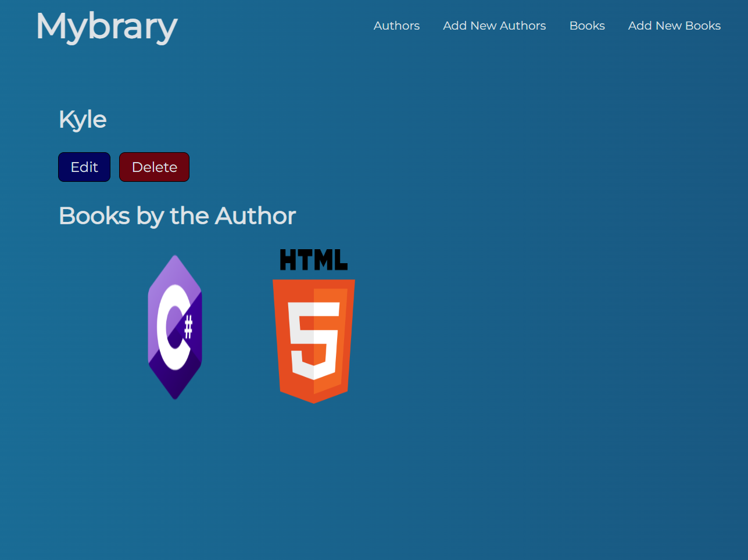
Task: Click the dark blue Edit button
Action: pyautogui.click(x=84, y=167)
